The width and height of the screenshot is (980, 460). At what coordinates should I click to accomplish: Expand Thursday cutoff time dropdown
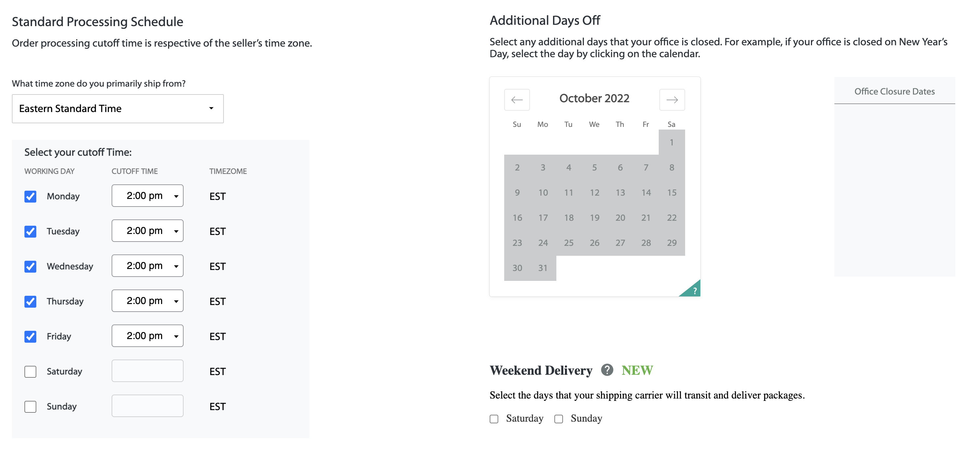147,301
